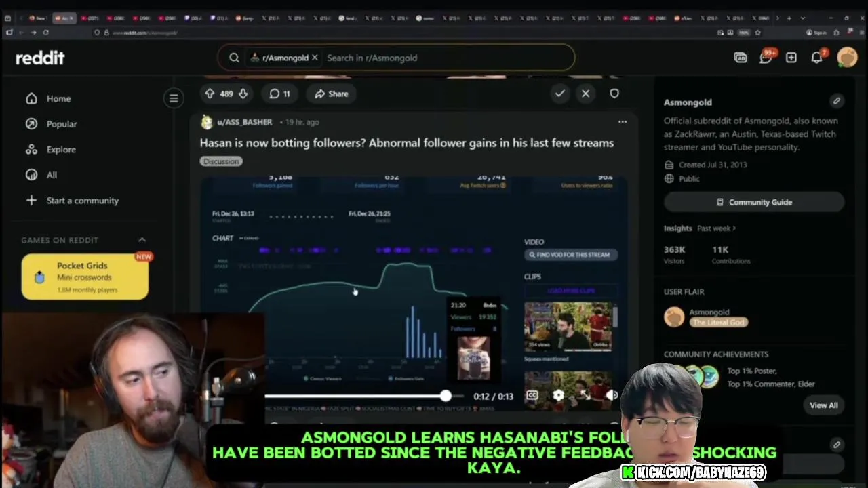Collapse the left navigation with hamburger button
This screenshot has width=868, height=488.
click(x=174, y=98)
